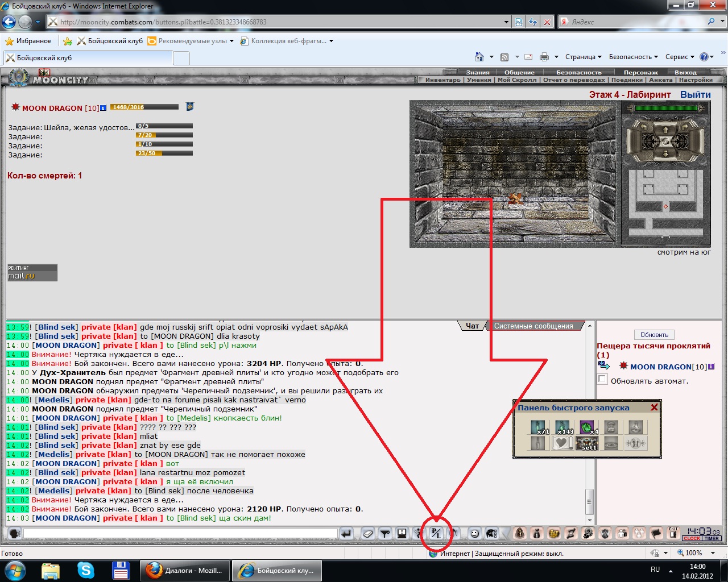Click the send message arrow button

tap(346, 533)
